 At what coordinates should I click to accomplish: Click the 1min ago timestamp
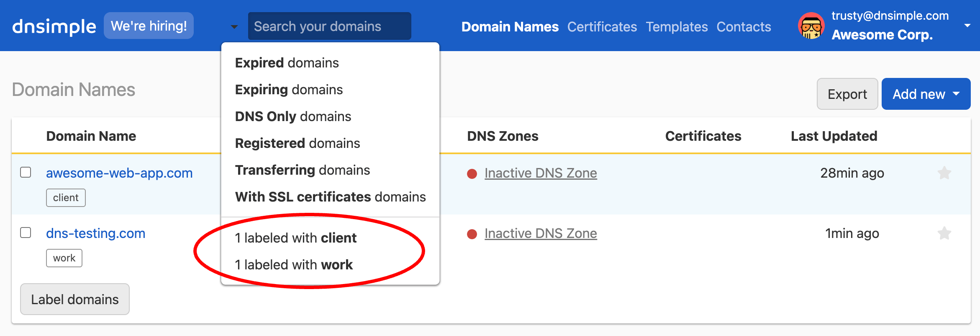852,233
